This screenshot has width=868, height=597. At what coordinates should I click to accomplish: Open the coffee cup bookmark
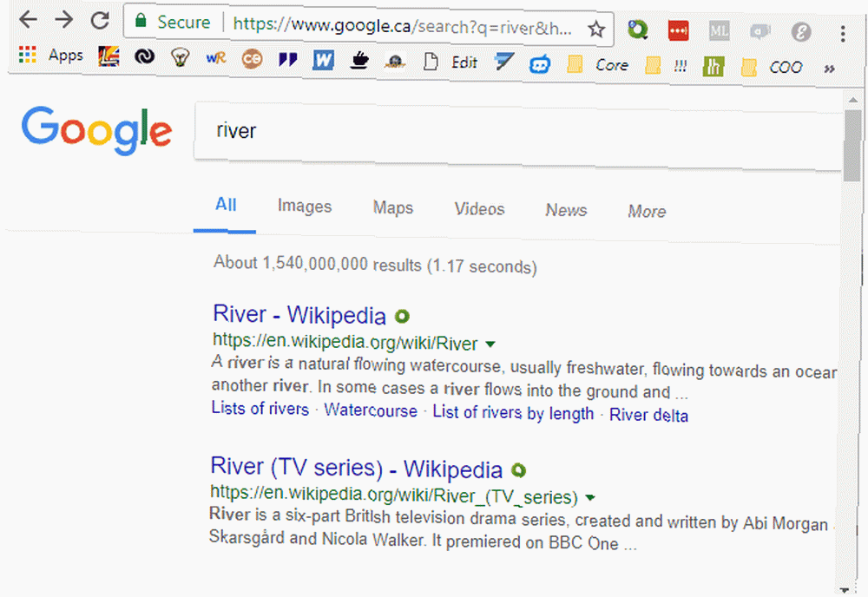[x=359, y=61]
